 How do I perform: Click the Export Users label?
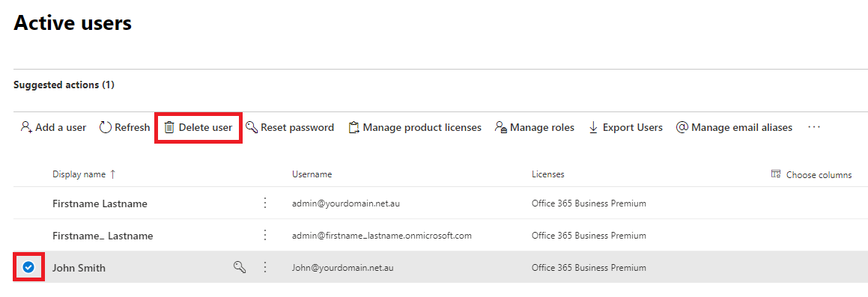click(633, 128)
